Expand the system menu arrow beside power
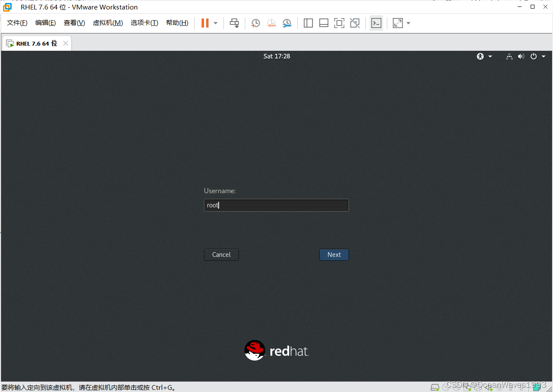The width and height of the screenshot is (553, 392). click(x=544, y=56)
